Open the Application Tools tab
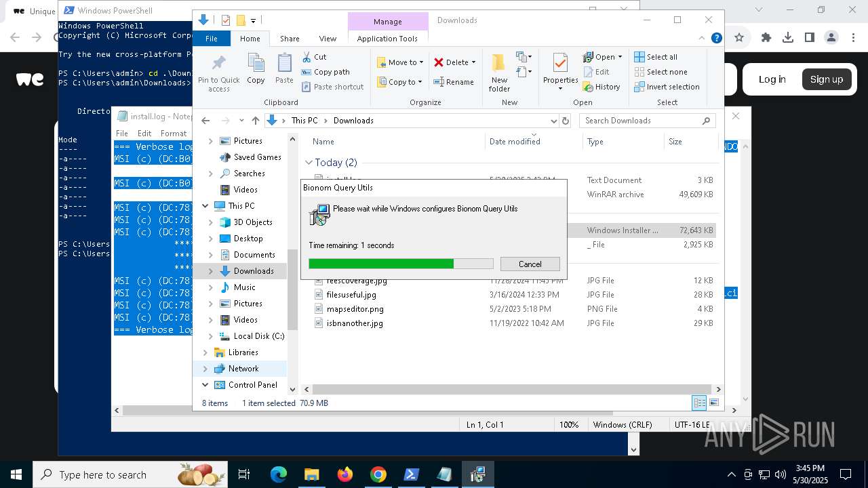Viewport: 868px width, 488px height. (x=387, y=39)
